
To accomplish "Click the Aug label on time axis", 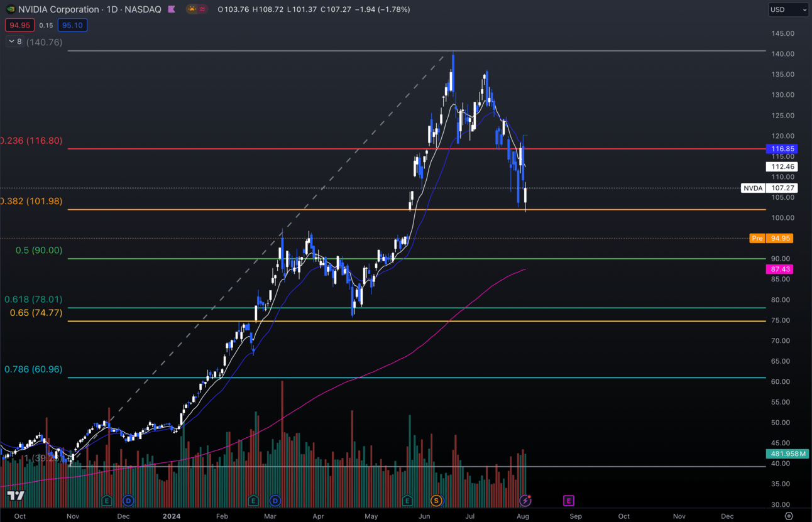I will (x=523, y=516).
